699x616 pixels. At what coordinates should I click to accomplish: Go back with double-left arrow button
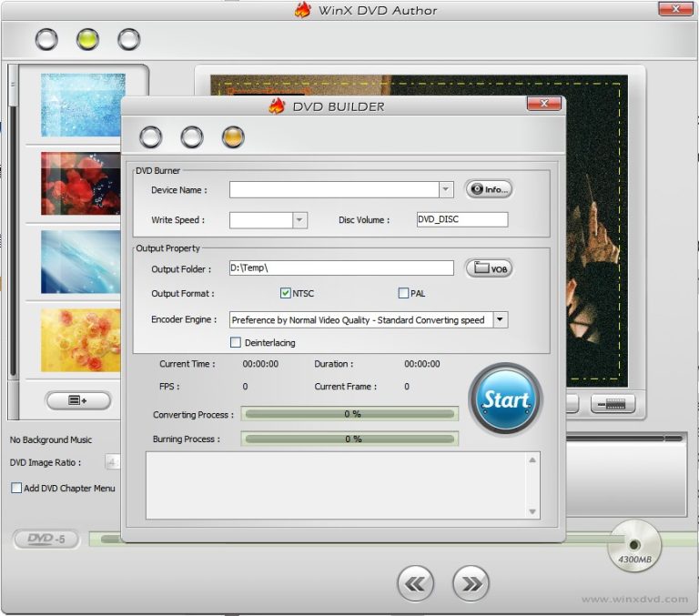[415, 583]
